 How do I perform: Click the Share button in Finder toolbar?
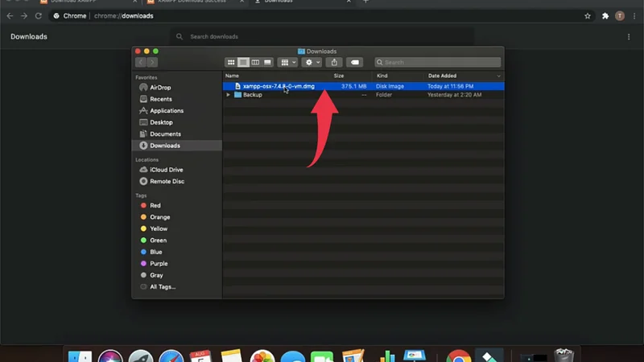click(x=335, y=62)
